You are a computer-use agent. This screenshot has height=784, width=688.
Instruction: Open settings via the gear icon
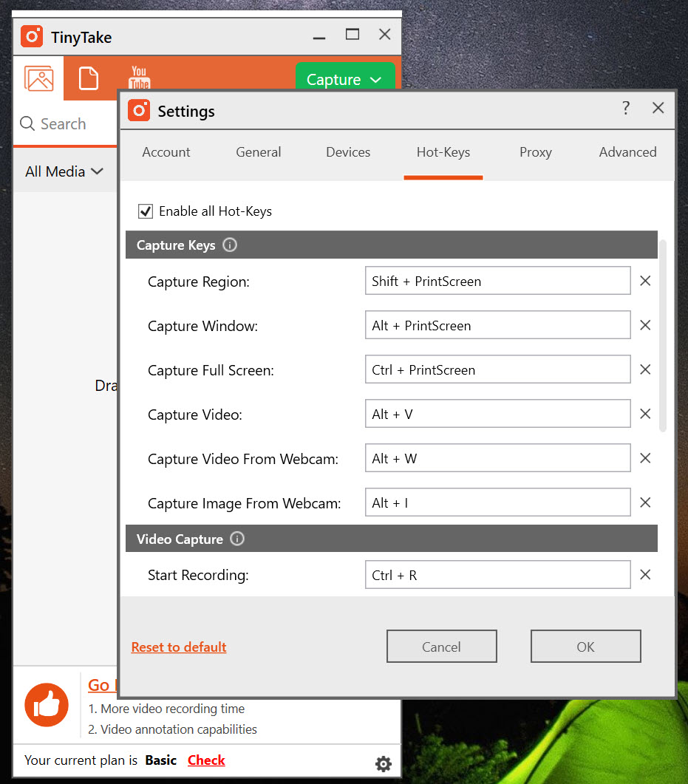(384, 764)
